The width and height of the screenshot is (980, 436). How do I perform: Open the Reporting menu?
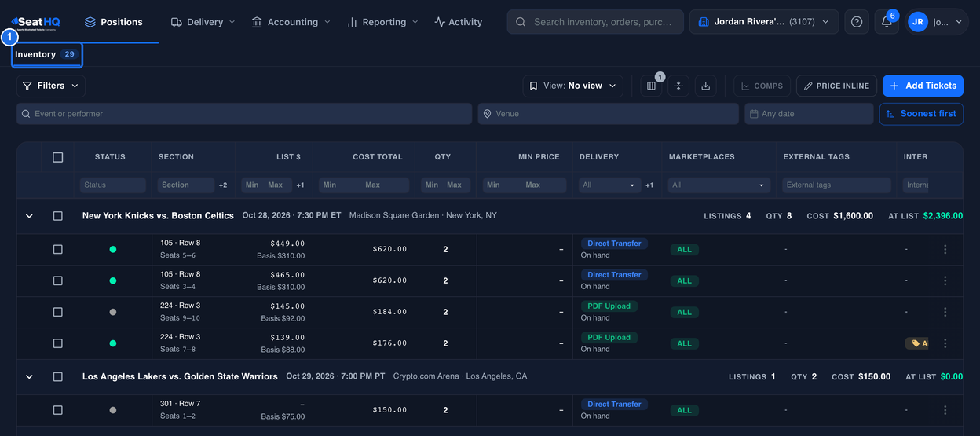pos(383,22)
